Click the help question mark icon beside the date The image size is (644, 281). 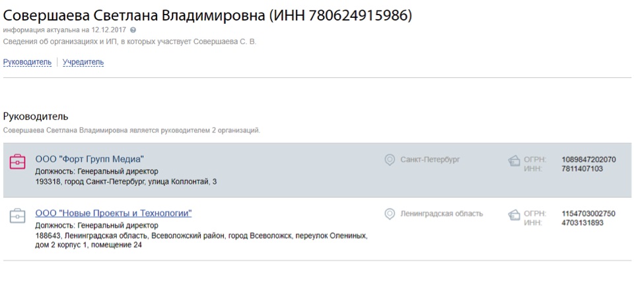coord(133,30)
